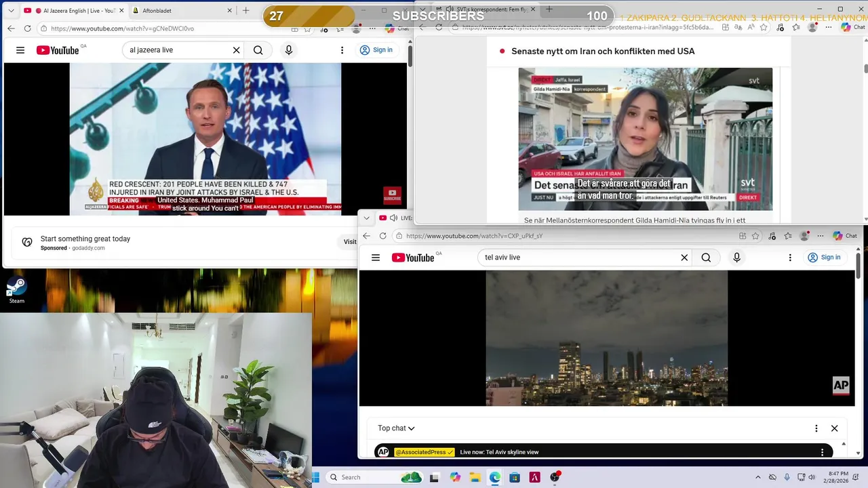
Task: Reload the Al Jazeera YouTube page
Action: [x=27, y=28]
